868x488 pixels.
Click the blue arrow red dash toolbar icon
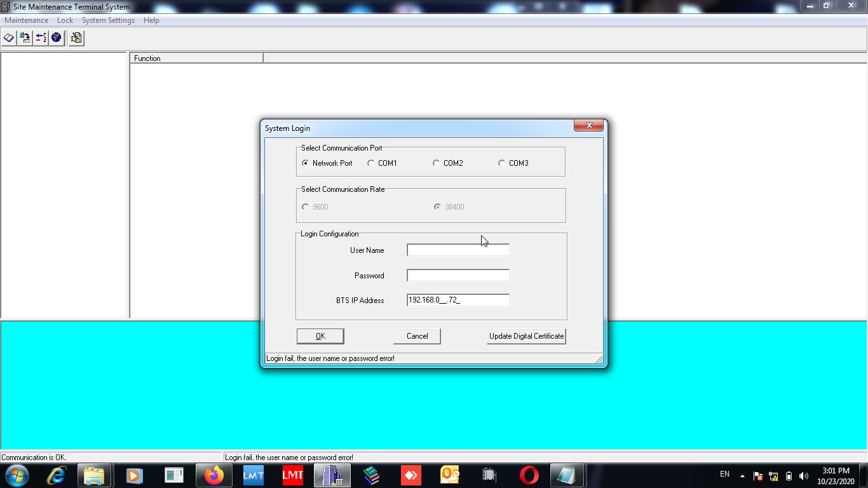[x=41, y=38]
